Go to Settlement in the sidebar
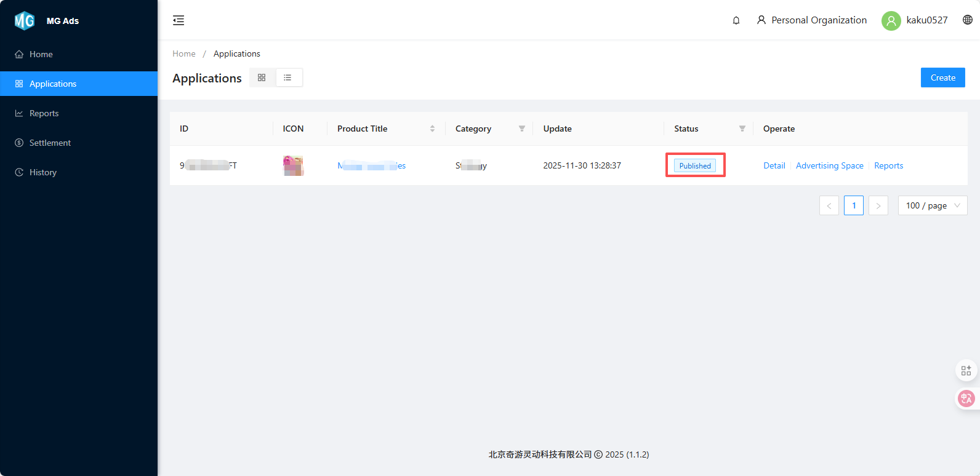Screen dimensions: 980x476 pos(50,143)
